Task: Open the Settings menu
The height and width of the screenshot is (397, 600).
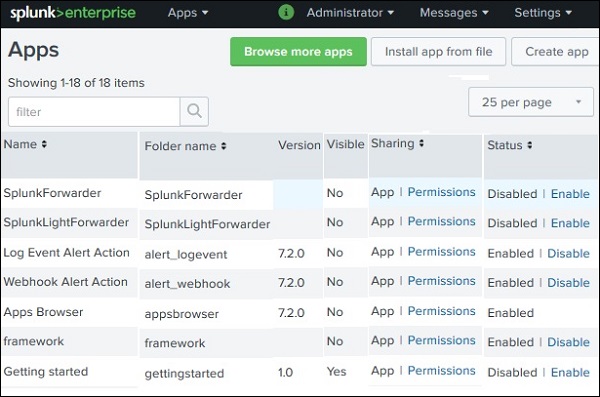Action: [543, 13]
